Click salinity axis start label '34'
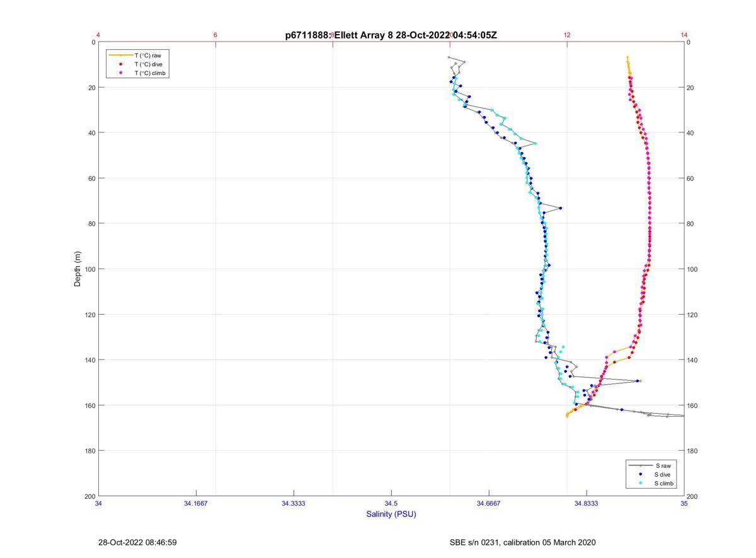The height and width of the screenshot is (558, 756). (x=99, y=504)
